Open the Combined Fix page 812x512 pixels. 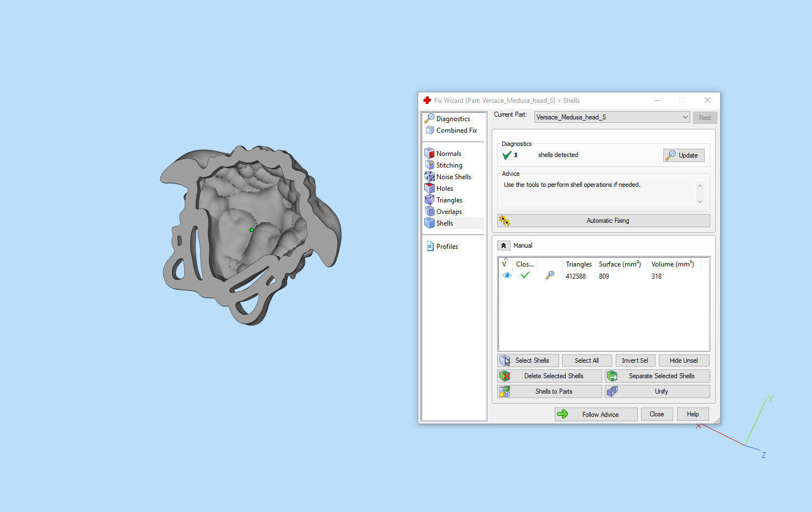click(x=456, y=130)
